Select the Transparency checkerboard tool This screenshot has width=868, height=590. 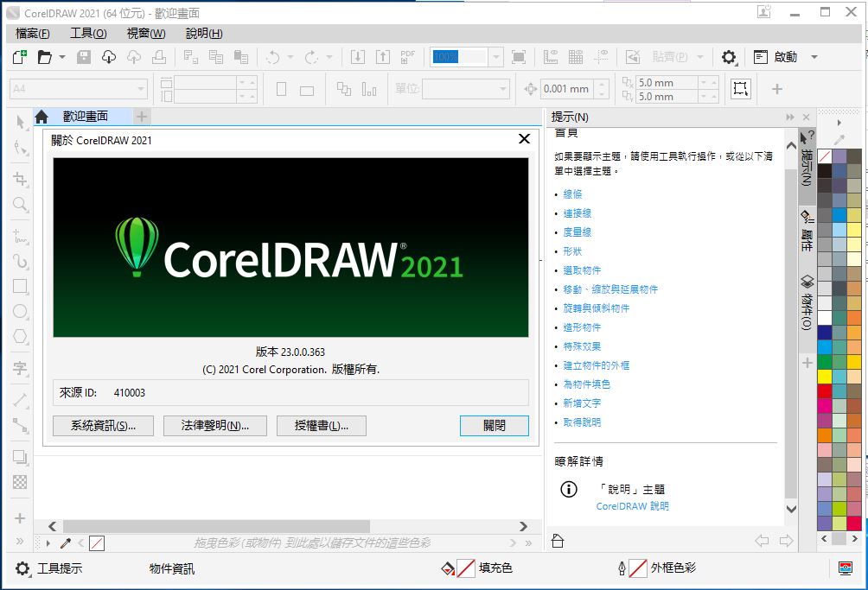(20, 482)
